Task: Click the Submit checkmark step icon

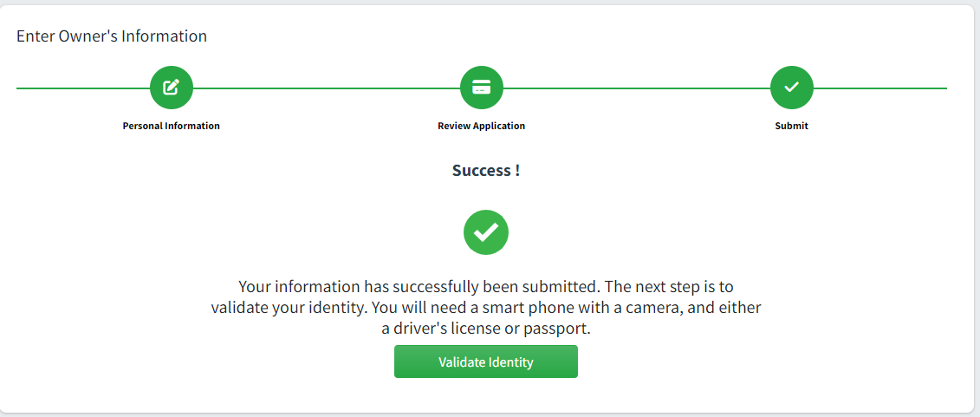Action: click(791, 88)
